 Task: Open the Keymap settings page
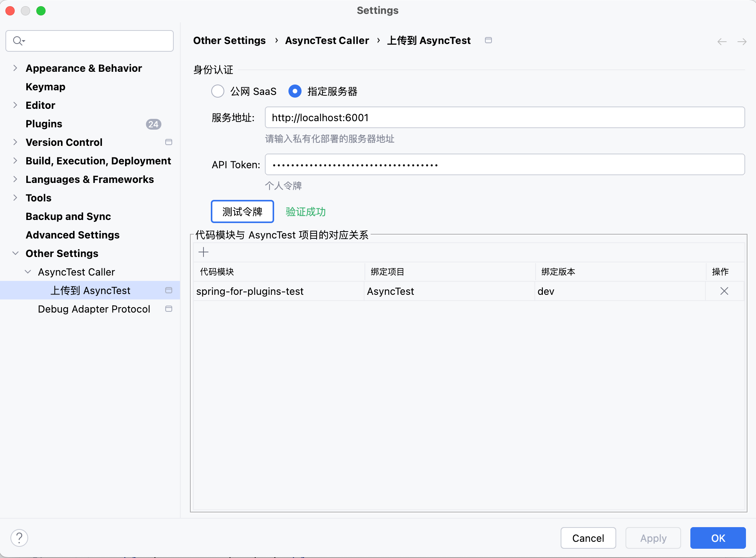[46, 87]
